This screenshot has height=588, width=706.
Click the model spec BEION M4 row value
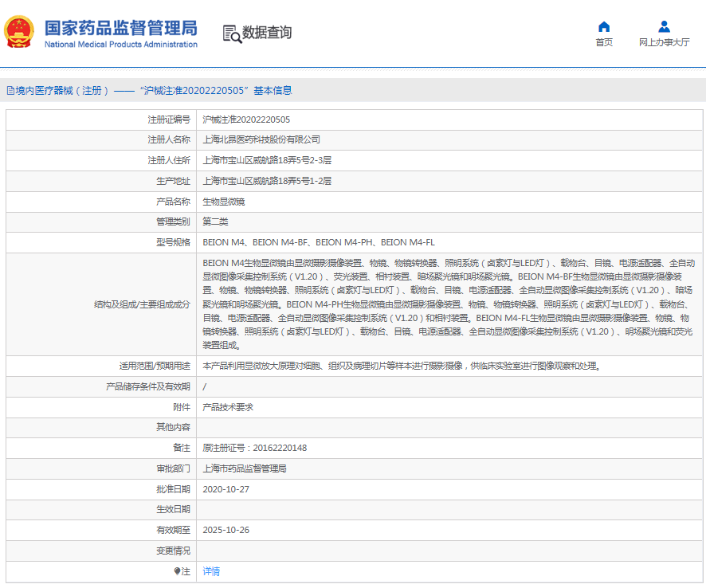pyautogui.click(x=319, y=242)
